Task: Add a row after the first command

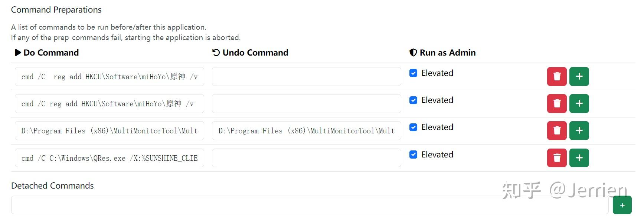Action: (579, 76)
